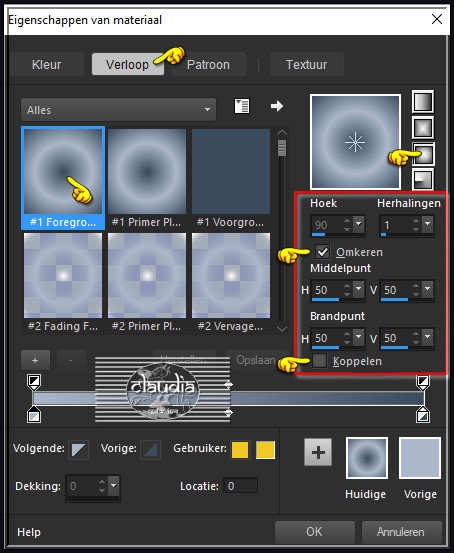The height and width of the screenshot is (553, 454).
Task: Select the sunburst gradient style icon
Action: click(x=423, y=154)
